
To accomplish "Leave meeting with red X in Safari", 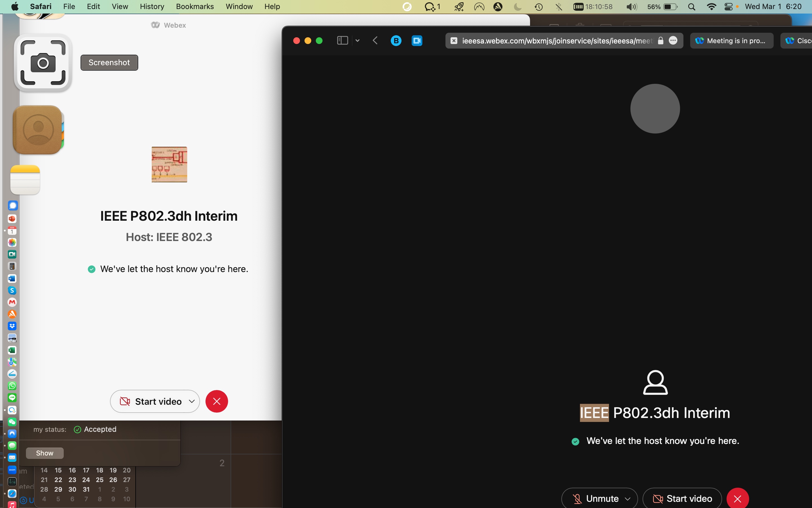I will tap(738, 499).
